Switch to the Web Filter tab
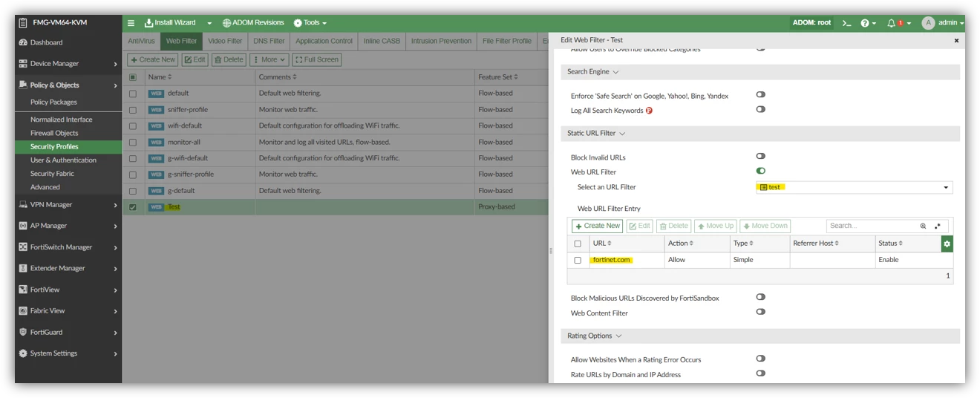This screenshot has height=398, width=980. pyautogui.click(x=181, y=41)
